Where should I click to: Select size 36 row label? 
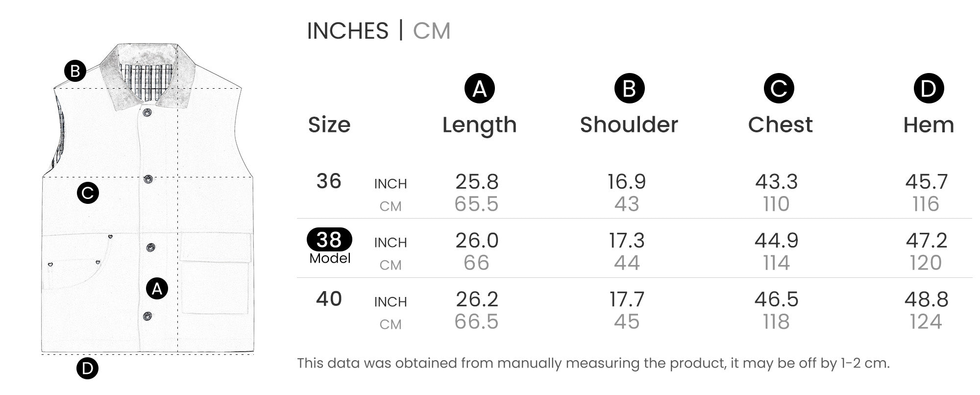[x=329, y=181]
